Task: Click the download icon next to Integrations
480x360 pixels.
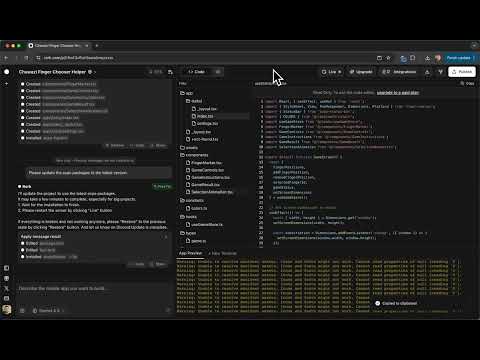Action: pyautogui.click(x=427, y=72)
